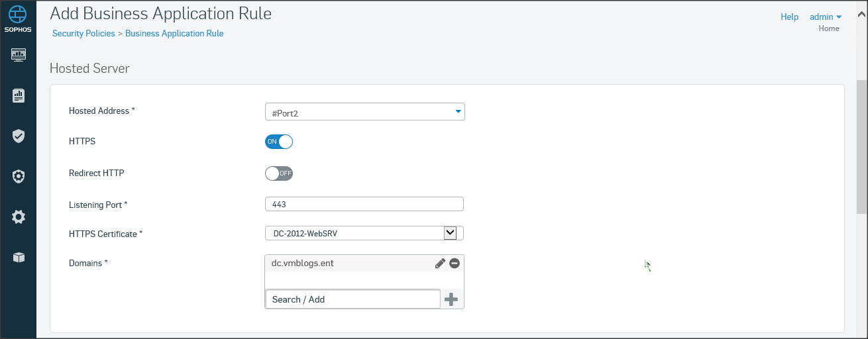The width and height of the screenshot is (868, 339).
Task: Open the Help link
Action: click(x=789, y=17)
